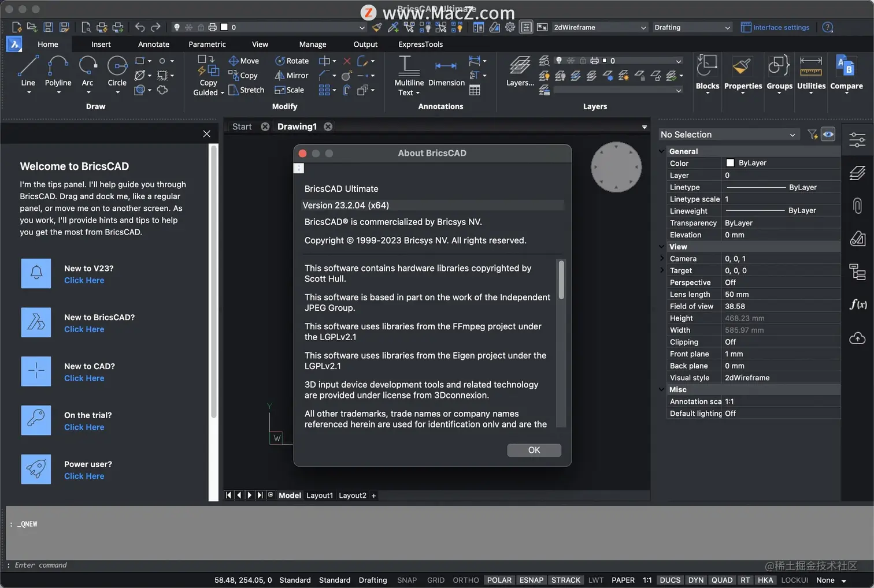Close the Welcome tips panel

[x=206, y=133]
